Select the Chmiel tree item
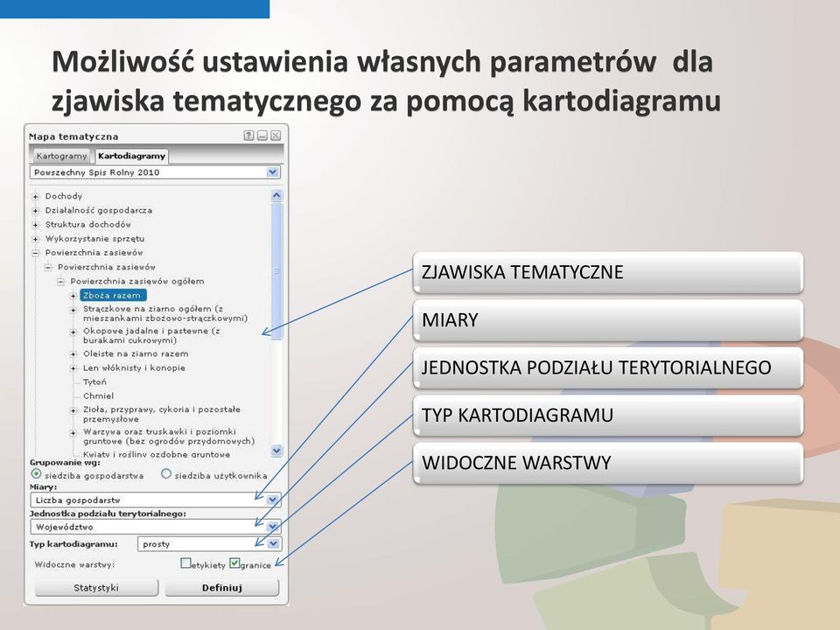Image resolution: width=840 pixels, height=630 pixels. coord(99,395)
